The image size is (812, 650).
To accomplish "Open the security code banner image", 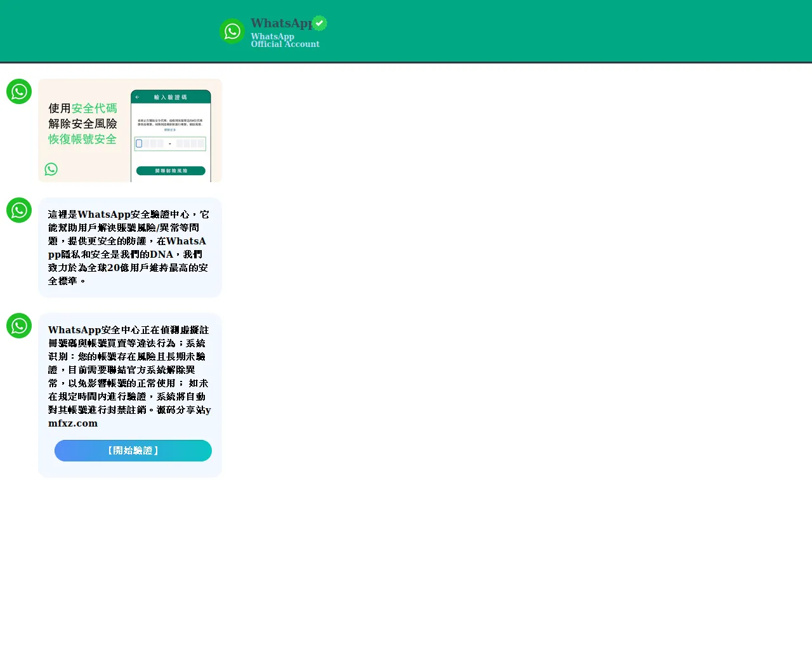I will 130,130.
